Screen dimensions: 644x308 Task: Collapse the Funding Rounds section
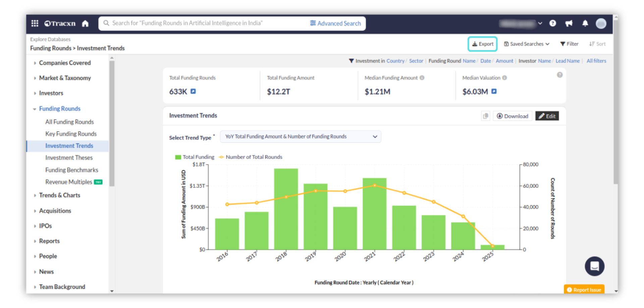[60, 108]
